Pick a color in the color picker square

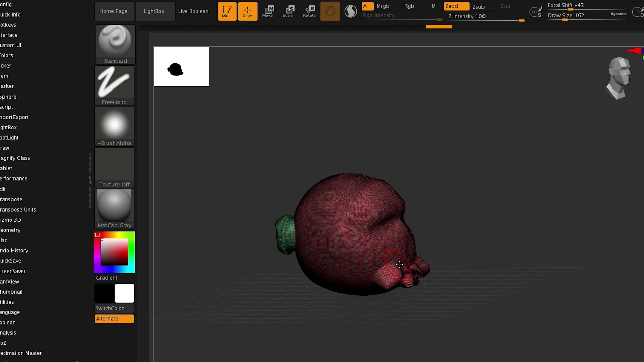[114, 252]
